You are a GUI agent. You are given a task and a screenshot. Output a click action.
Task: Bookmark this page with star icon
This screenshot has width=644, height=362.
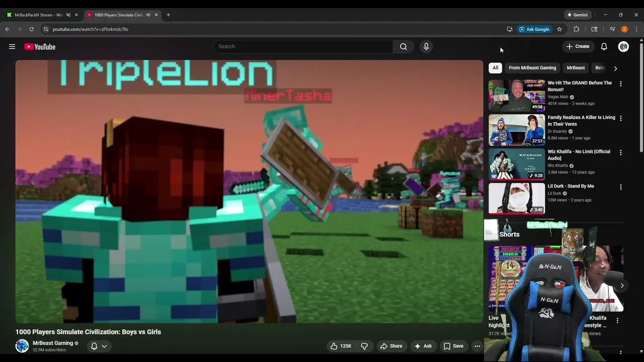pyautogui.click(x=559, y=29)
